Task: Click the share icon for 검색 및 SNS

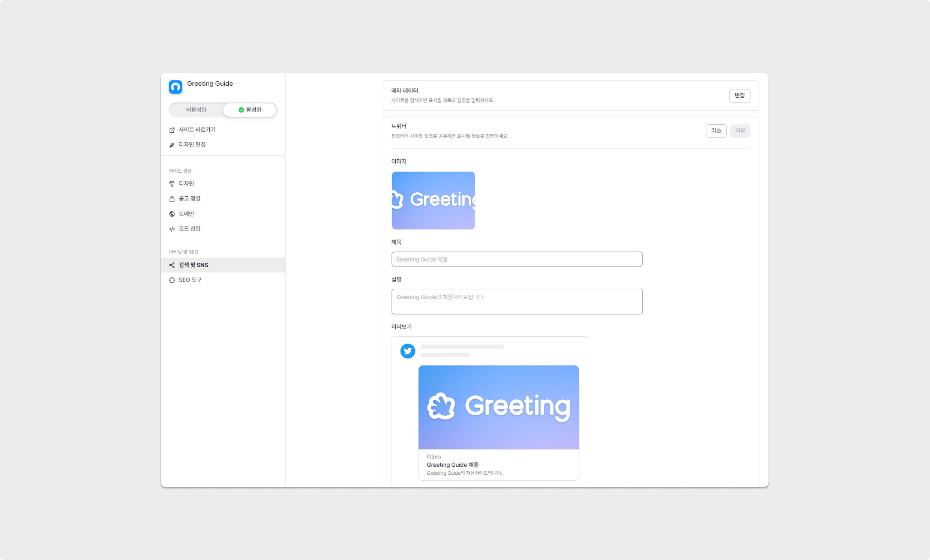Action: click(x=172, y=265)
